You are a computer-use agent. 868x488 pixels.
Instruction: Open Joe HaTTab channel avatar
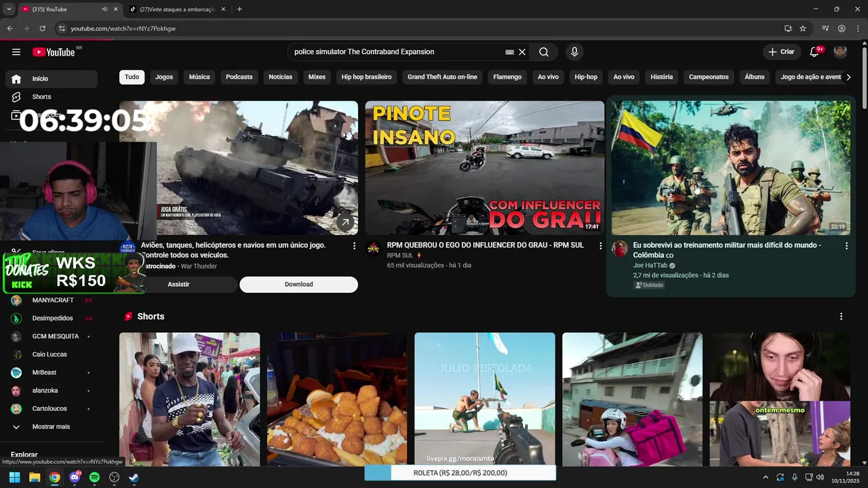620,249
